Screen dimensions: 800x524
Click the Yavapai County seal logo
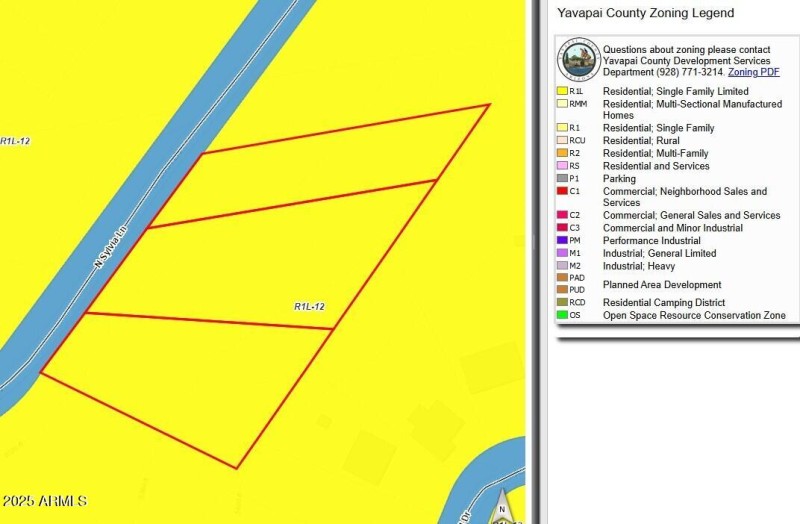(x=579, y=60)
